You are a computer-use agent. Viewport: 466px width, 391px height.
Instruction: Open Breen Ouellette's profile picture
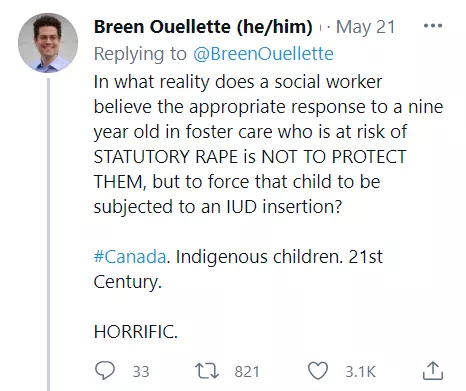pos(48,43)
